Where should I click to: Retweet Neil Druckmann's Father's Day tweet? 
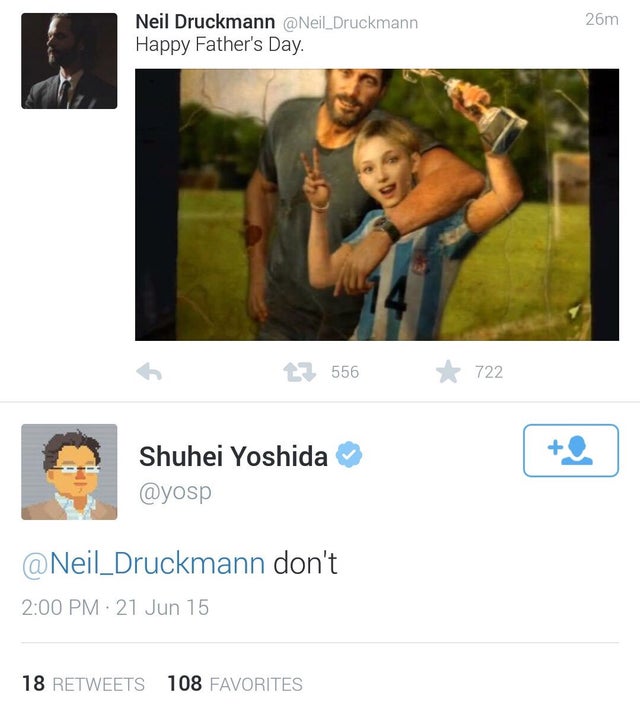(298, 372)
